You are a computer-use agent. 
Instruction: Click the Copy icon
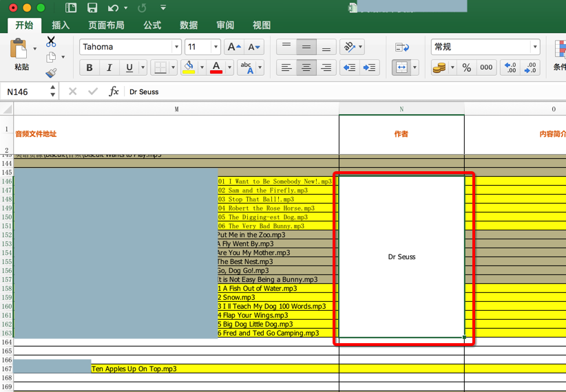[51, 57]
